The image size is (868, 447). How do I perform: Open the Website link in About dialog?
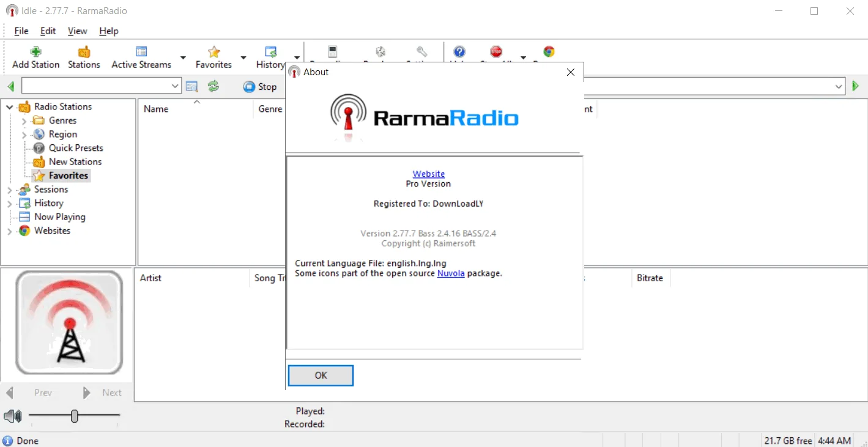429,174
